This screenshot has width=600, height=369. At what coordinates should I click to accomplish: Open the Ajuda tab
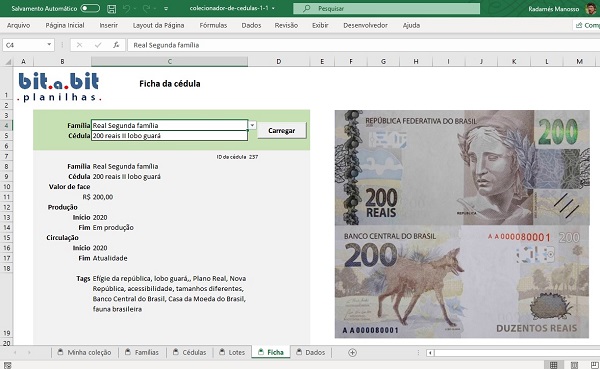[x=411, y=25]
